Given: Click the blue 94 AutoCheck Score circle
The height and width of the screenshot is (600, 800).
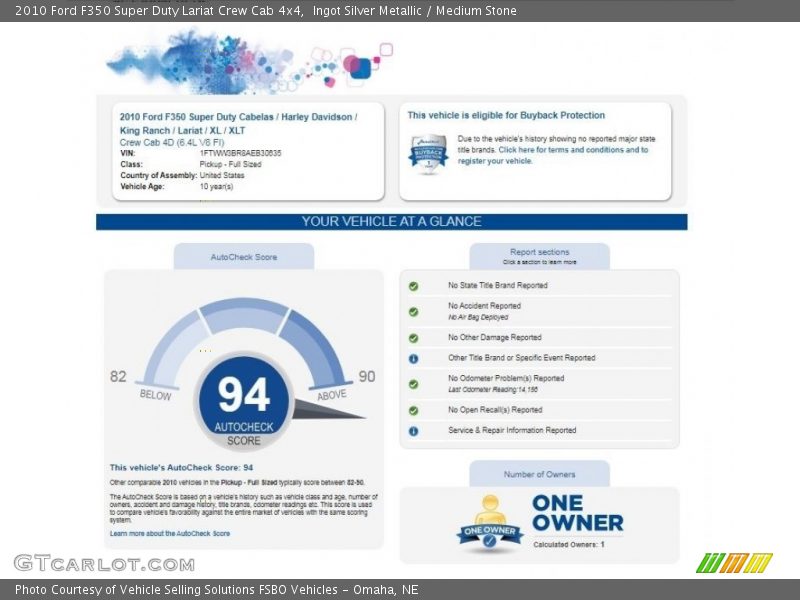Looking at the screenshot, I should click(244, 401).
